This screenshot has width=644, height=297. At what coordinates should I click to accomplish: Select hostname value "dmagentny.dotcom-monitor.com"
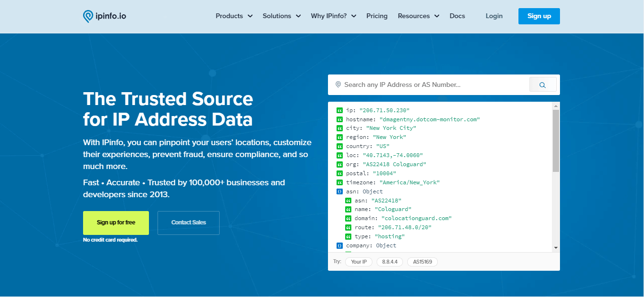[x=430, y=119]
